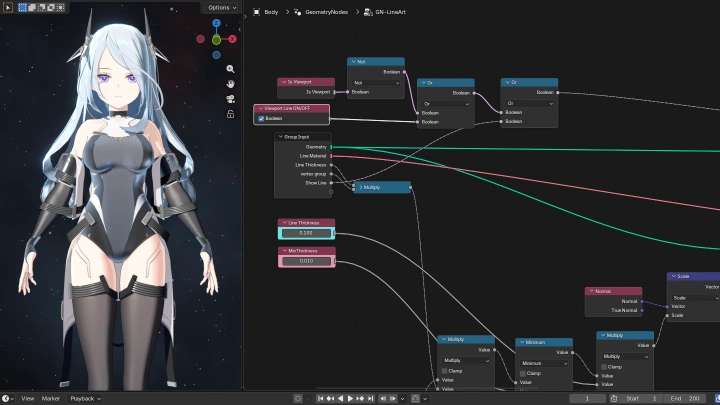Screen dimensions: 720x405
Task: Click the negative Z axis gizmo dot
Action: (x=216, y=55)
